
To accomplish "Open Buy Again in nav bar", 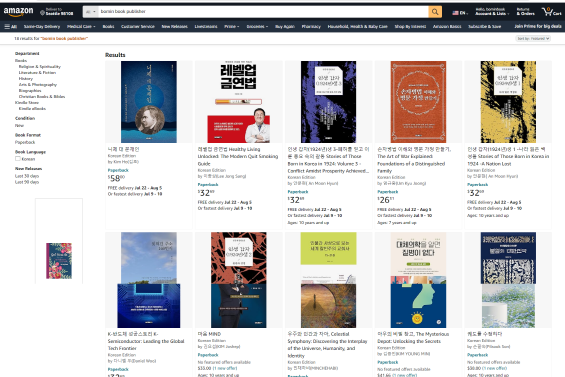I will 285,26.
